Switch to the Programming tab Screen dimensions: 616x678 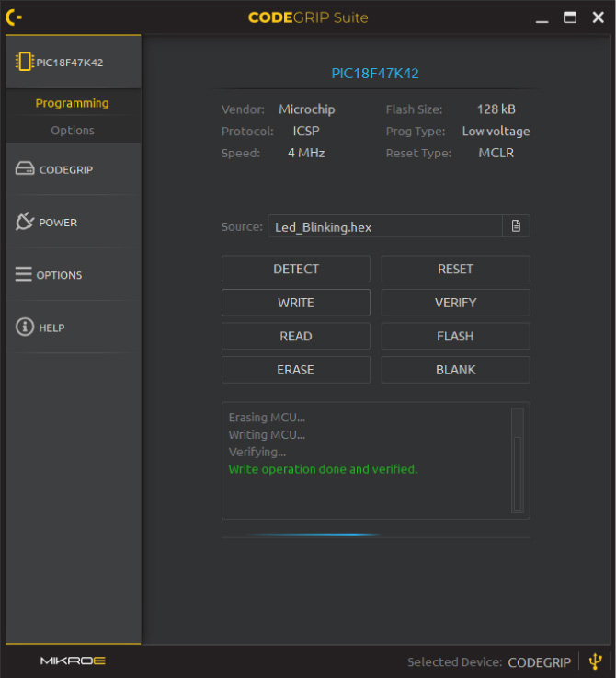pos(73,103)
